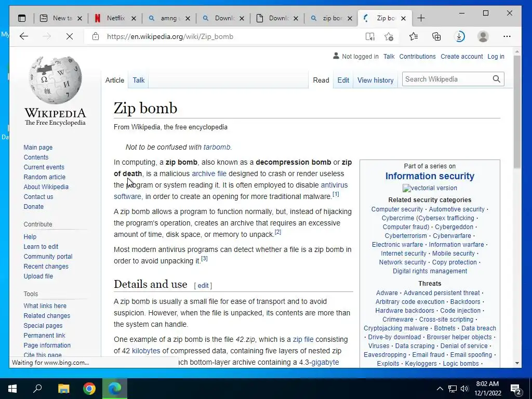Open the tarbomb link
Screen dimensions: 532x399
coord(217,147)
